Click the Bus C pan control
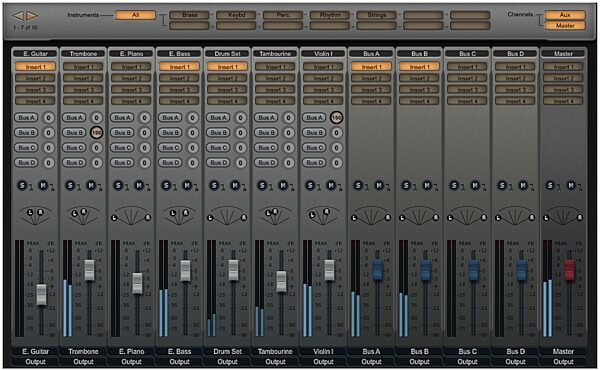This screenshot has height=370, width=600. click(467, 216)
